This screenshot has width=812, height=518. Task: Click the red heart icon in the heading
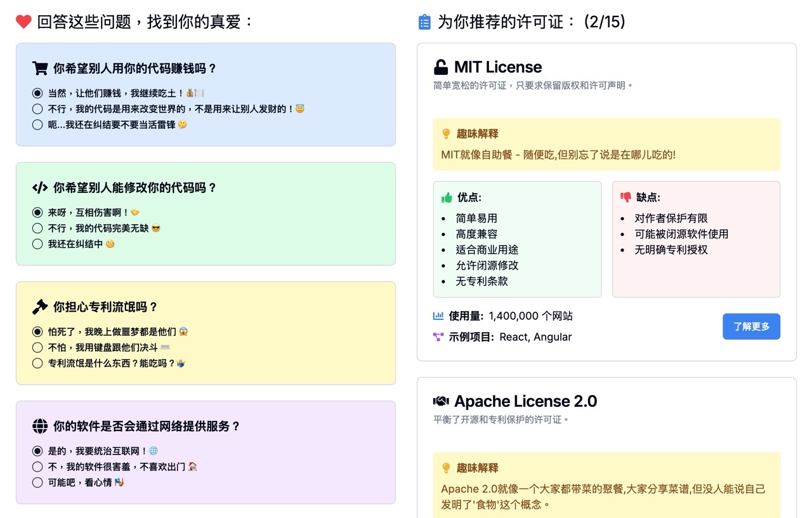(x=23, y=22)
